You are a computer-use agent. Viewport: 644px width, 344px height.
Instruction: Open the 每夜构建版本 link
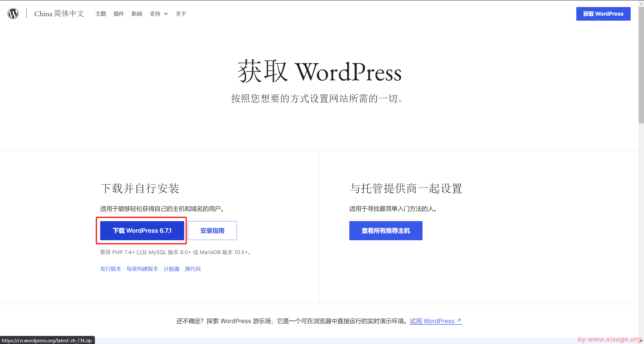pyautogui.click(x=142, y=269)
